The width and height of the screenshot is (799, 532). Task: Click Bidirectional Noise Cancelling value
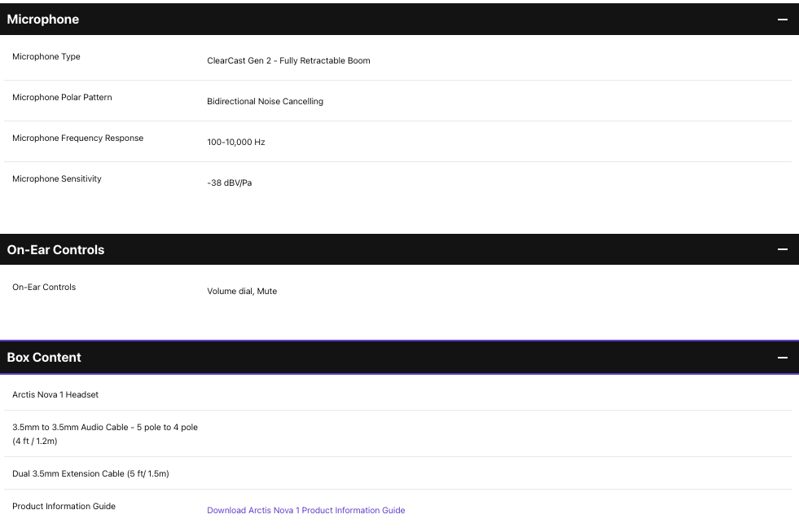click(x=265, y=102)
